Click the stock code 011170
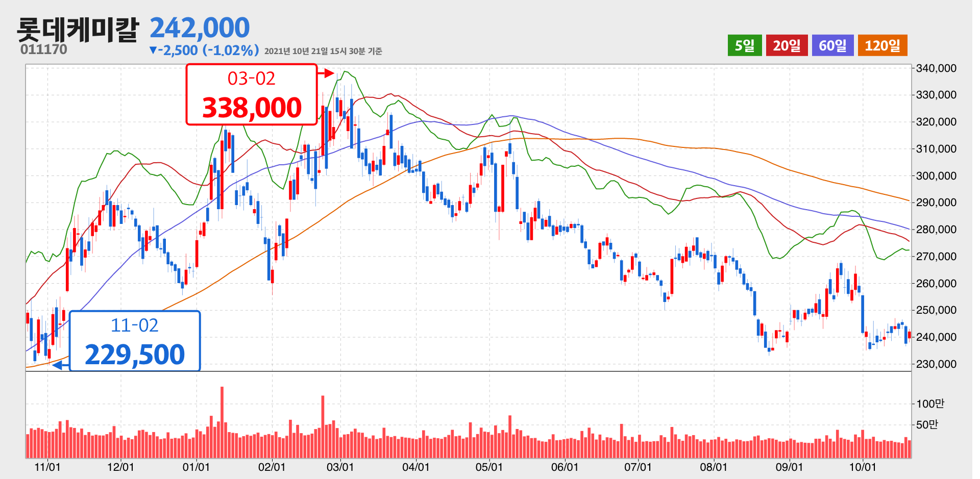Image resolution: width=980 pixels, height=479 pixels. (x=44, y=49)
